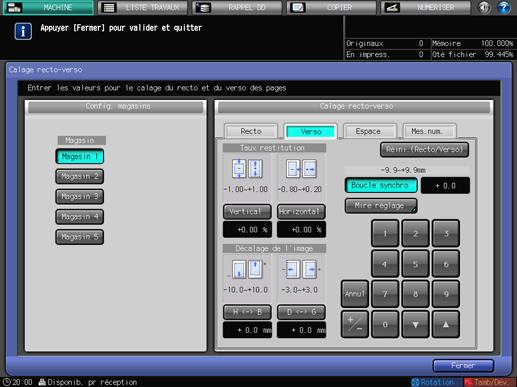This screenshot has width=517, height=387.
Task: Select Magasin 4 tray
Action: point(80,217)
